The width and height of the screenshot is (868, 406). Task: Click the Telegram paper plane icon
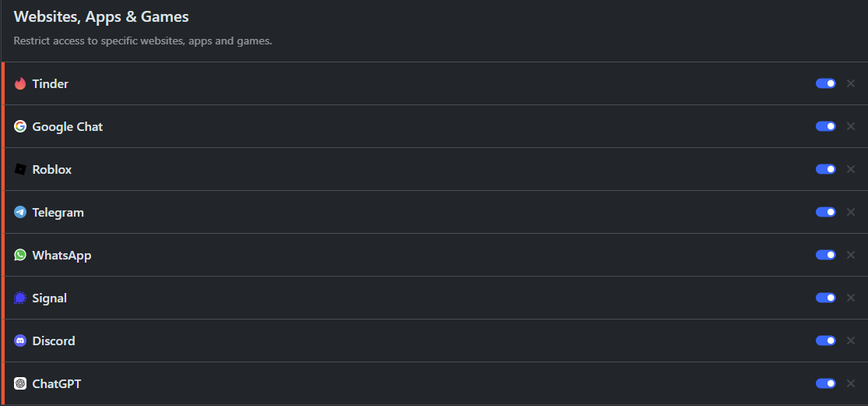(x=20, y=212)
